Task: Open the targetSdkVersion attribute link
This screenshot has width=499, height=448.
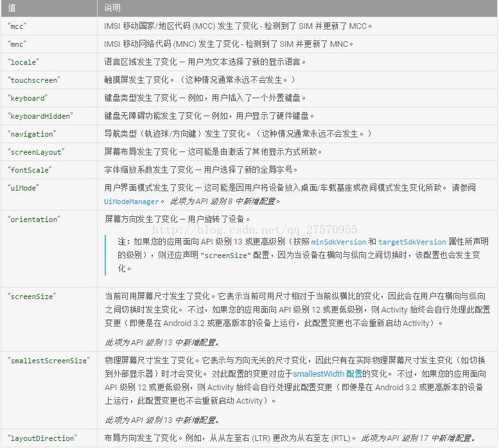Action: coord(412,242)
